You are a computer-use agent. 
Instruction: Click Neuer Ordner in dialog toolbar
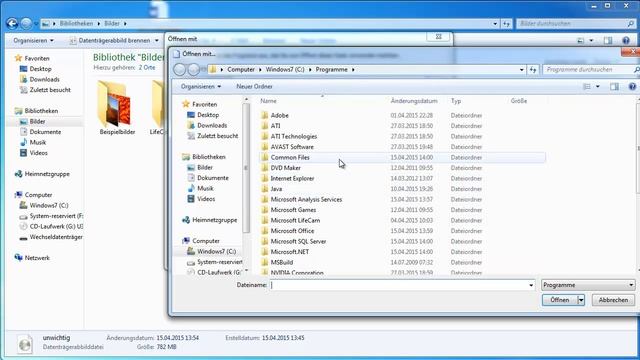(x=254, y=87)
